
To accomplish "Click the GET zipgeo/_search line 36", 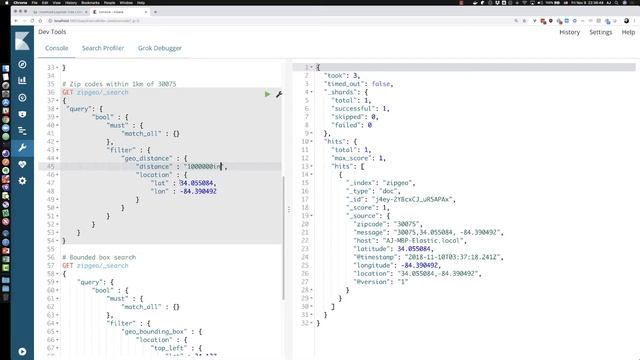I will tap(95, 92).
